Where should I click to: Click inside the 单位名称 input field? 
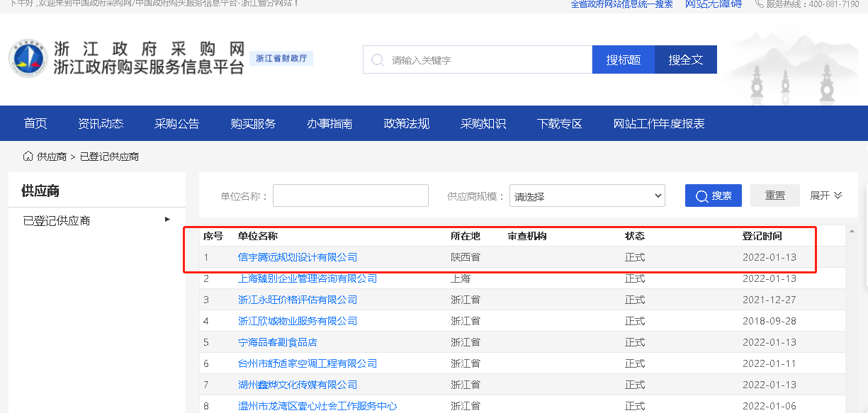click(x=350, y=196)
